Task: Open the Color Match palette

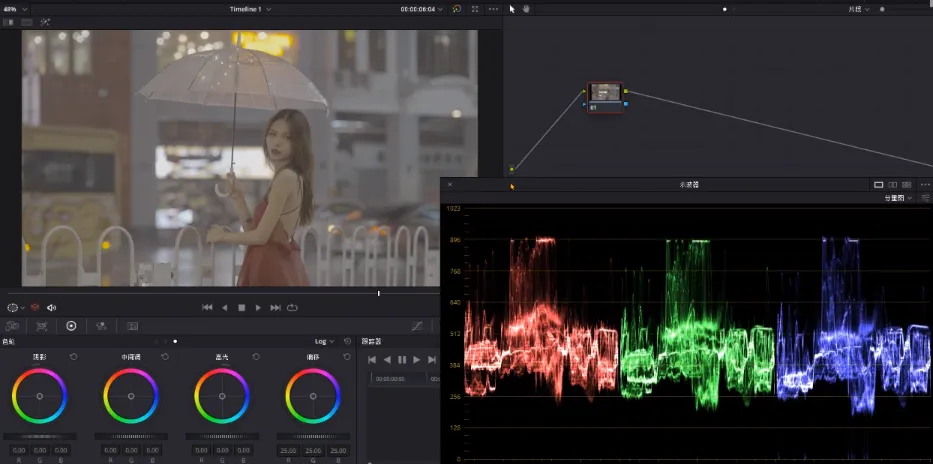Action: click(42, 326)
